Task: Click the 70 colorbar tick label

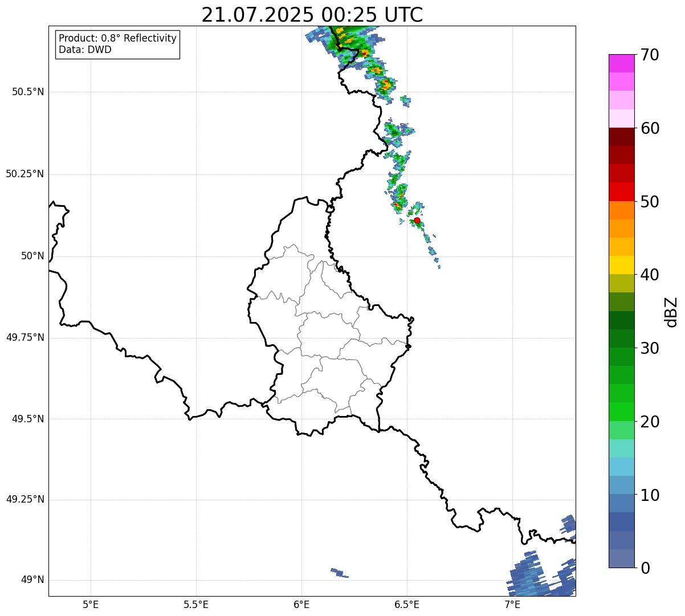Action: (x=650, y=55)
